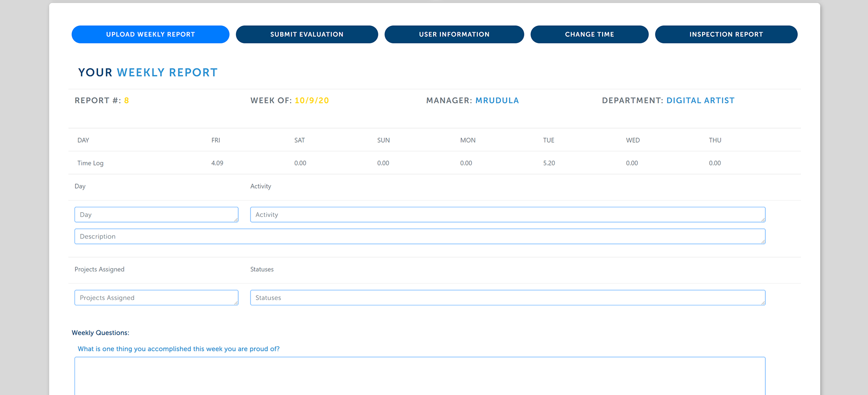Screen dimensions: 868x395
Task: Click the TUE column header
Action: coord(549,140)
